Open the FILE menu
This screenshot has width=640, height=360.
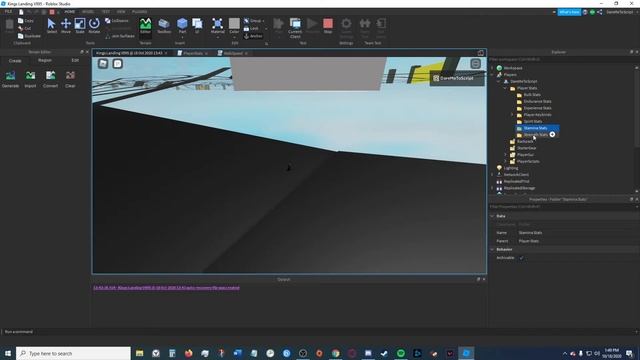point(8,12)
